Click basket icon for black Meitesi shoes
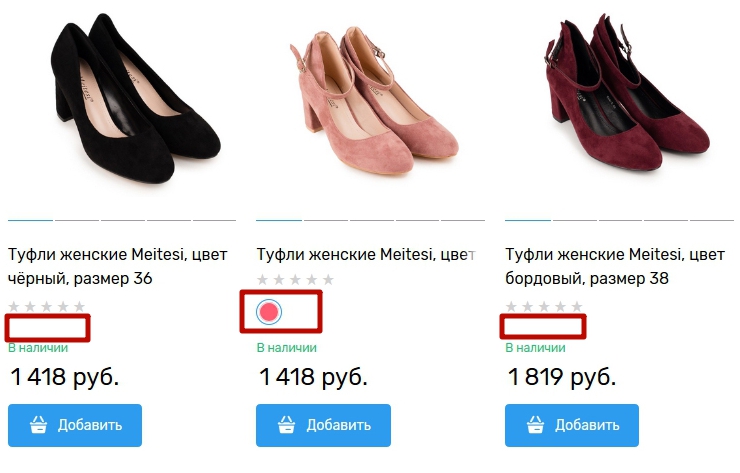The width and height of the screenshot is (740, 473). click(39, 425)
